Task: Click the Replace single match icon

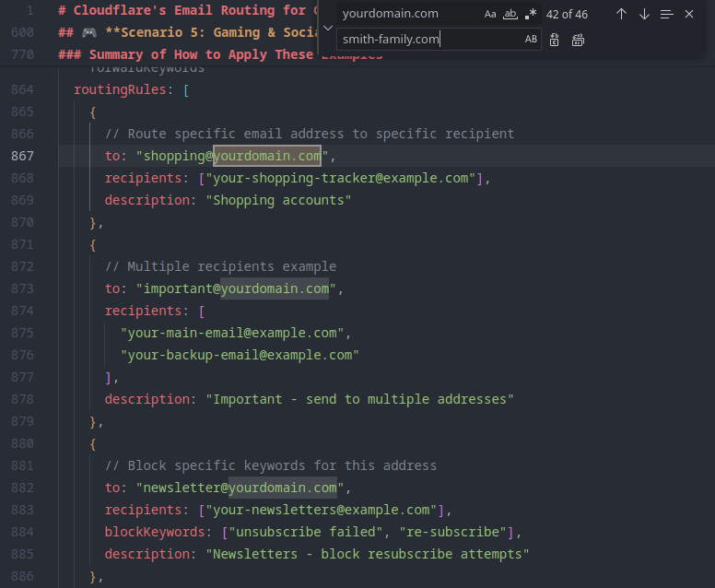Action: pos(554,40)
